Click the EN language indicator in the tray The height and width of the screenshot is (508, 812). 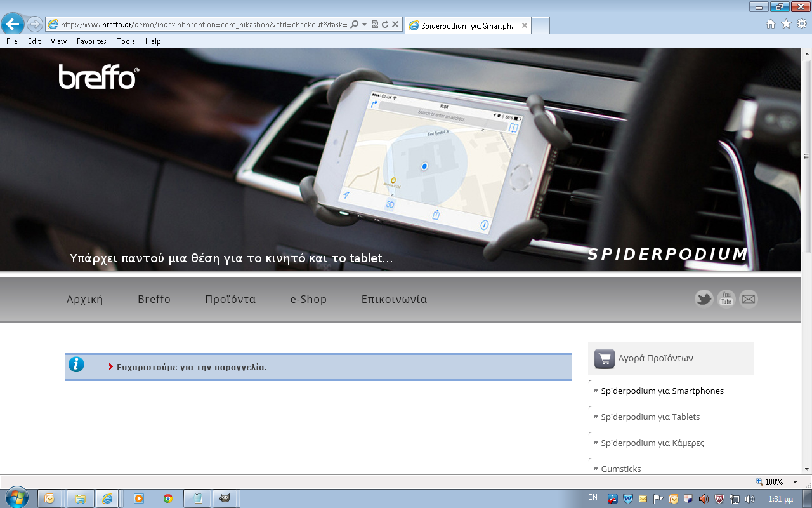(593, 497)
